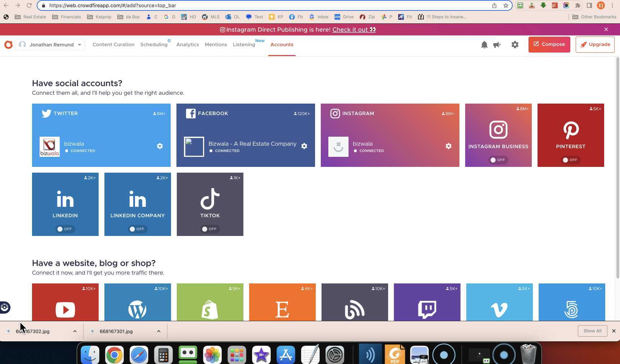Enable the TikTok toggle

[x=210, y=229]
